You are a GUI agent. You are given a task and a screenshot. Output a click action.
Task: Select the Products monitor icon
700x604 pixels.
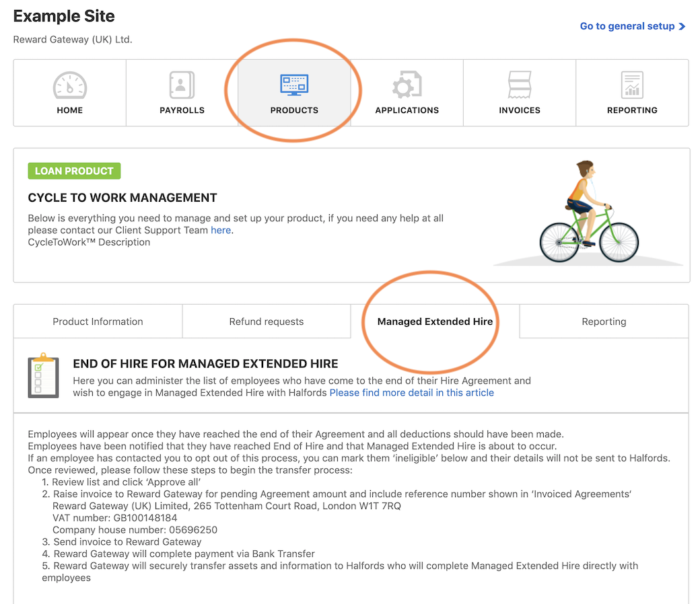(x=294, y=85)
